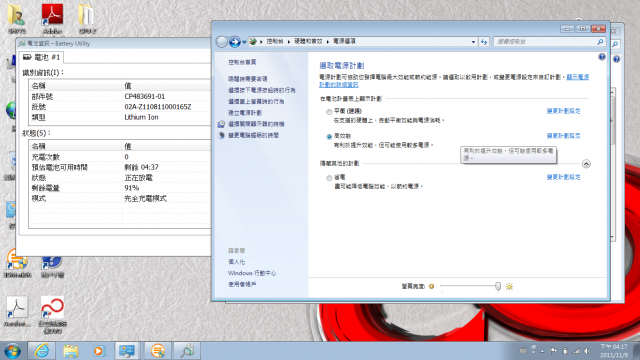Screen dimensions: 640x360
Task: Click the keyboard icon in the system tray
Action: [x=523, y=351]
